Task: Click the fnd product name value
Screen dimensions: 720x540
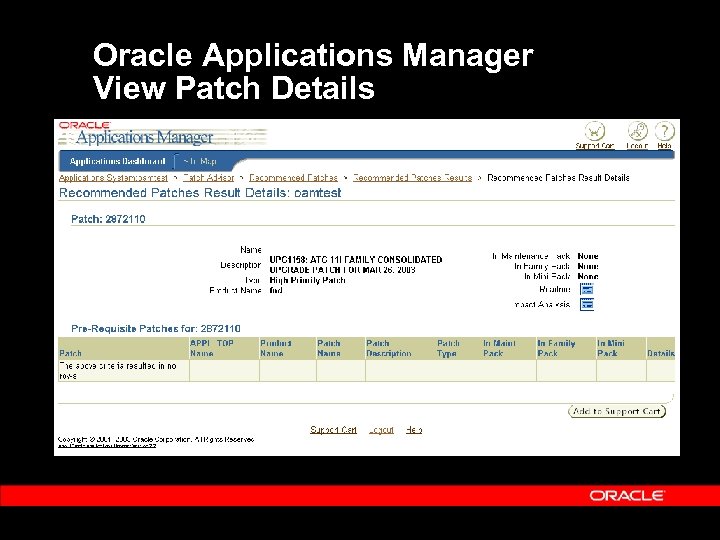Action: coord(276,290)
